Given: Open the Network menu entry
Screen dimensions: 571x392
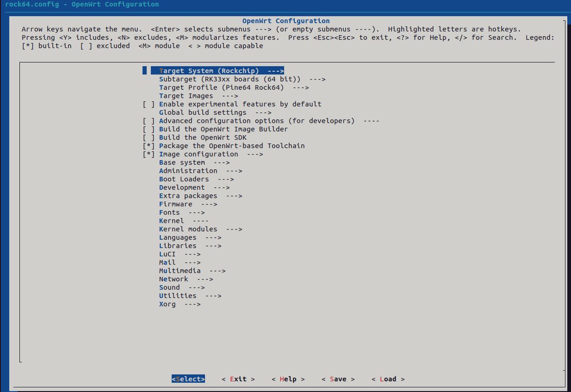Looking at the screenshot, I should pos(186,279).
